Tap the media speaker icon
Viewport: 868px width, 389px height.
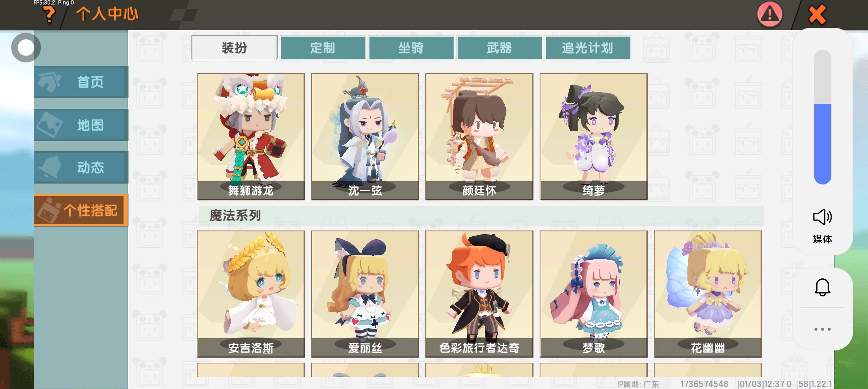[822, 217]
